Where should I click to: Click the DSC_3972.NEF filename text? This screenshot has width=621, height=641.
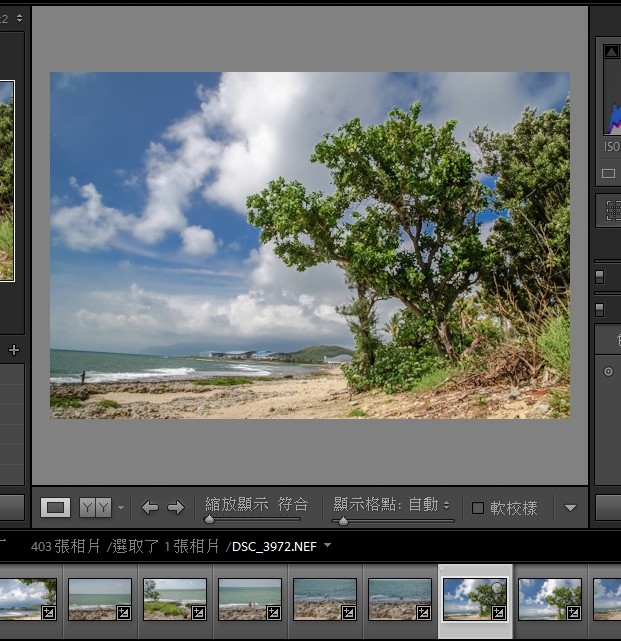[274, 547]
